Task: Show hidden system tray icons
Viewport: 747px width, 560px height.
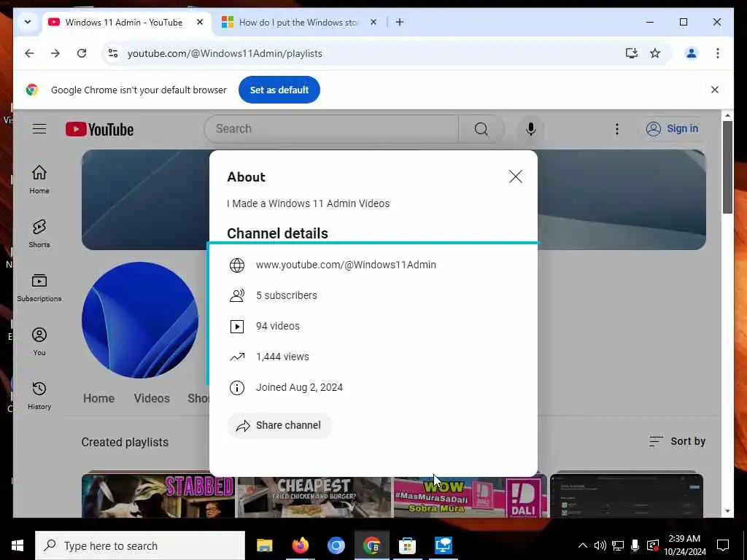Action: (x=582, y=545)
